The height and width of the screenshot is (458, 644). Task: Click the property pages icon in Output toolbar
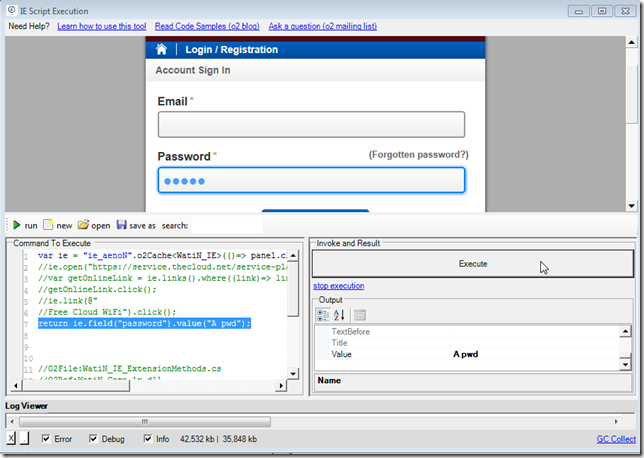tap(360, 315)
